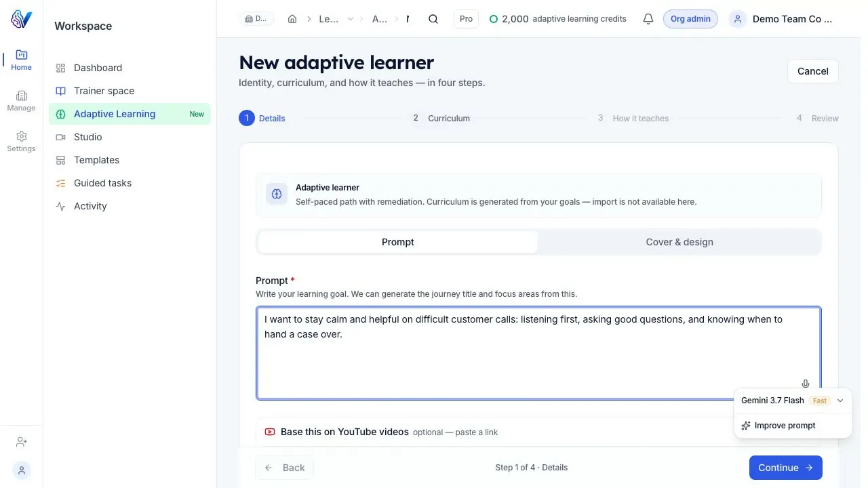This screenshot has height=488, width=868.
Task: Click the Org admin badge
Action: coord(690,19)
